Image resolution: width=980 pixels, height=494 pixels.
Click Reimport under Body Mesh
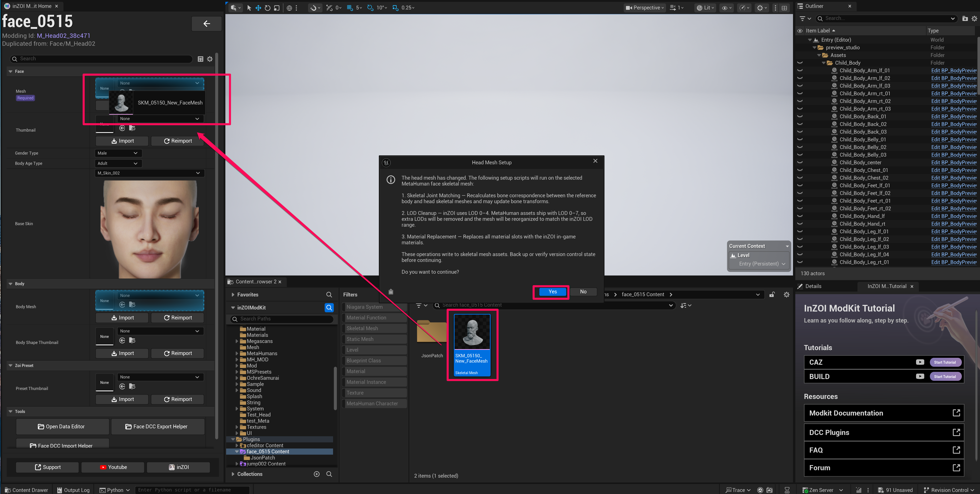(x=178, y=318)
